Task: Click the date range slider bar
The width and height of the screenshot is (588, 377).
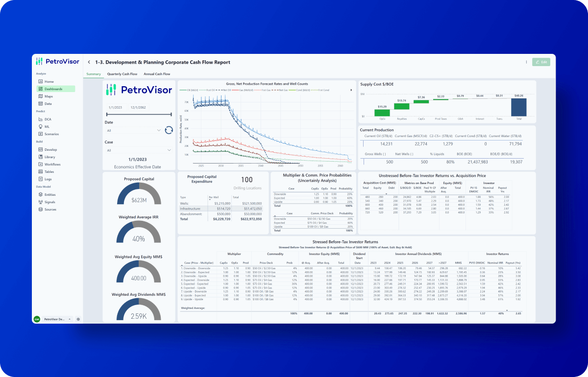Action: point(139,115)
